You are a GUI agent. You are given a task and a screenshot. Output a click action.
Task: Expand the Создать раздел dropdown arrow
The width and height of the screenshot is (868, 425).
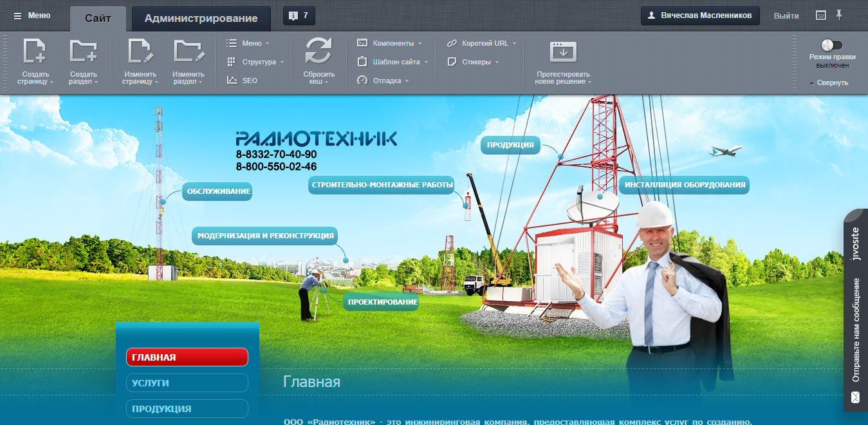(96, 82)
